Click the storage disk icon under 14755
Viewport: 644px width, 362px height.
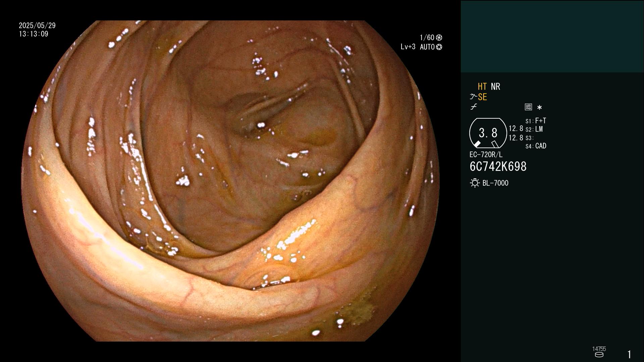click(599, 355)
